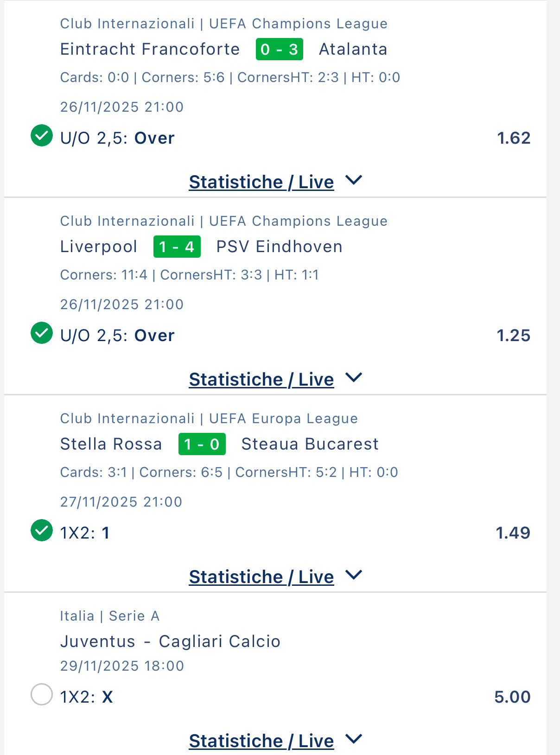Click green checkmark for Stella Rossa bet

point(42,531)
